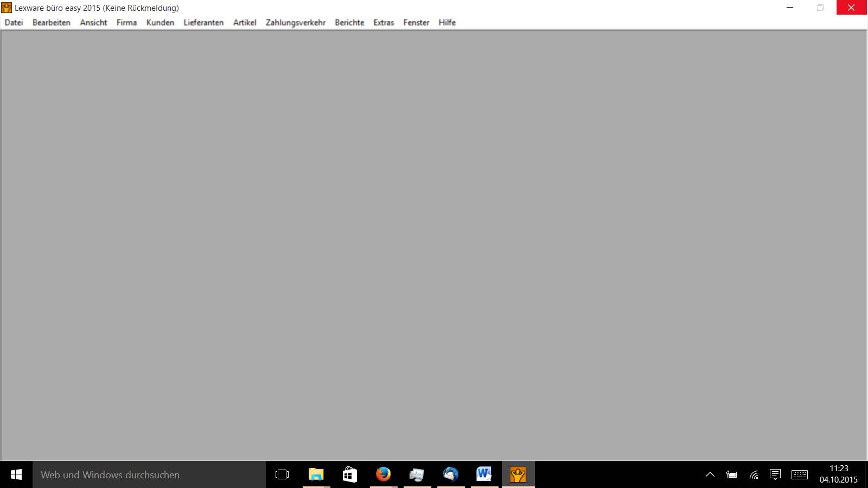The image size is (868, 488).
Task: Open the Fenster menu
Action: pos(416,22)
